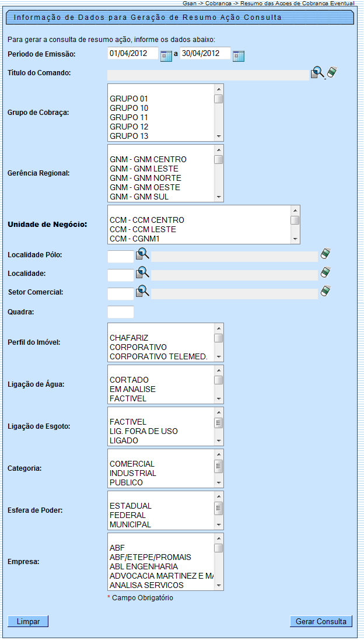Select INDUSTRIAL in Categoria list

[x=133, y=473]
